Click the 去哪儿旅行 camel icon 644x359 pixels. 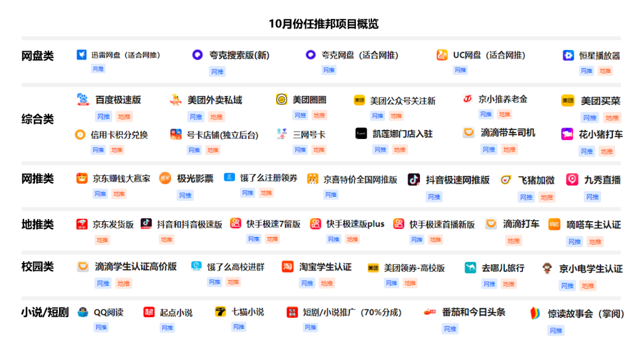(470, 268)
